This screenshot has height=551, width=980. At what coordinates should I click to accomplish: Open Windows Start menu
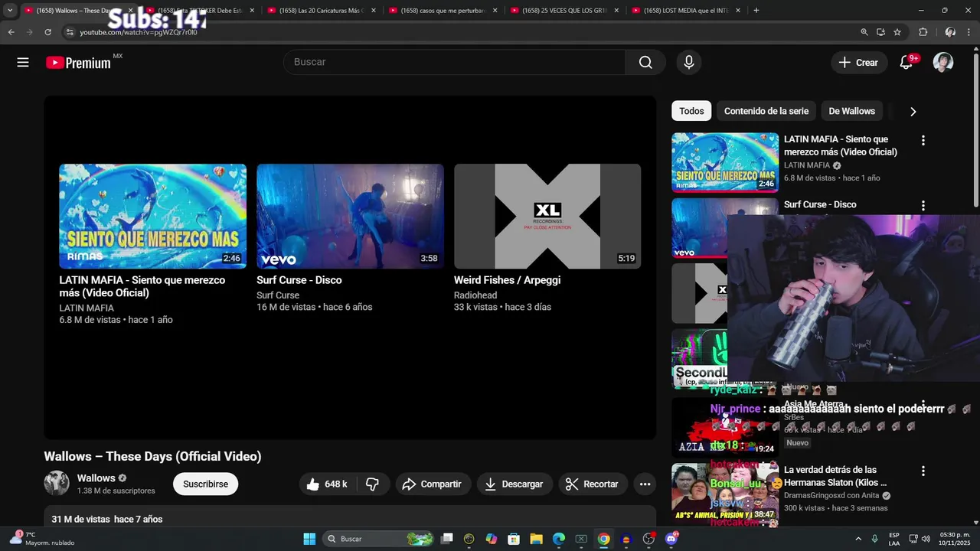309,539
